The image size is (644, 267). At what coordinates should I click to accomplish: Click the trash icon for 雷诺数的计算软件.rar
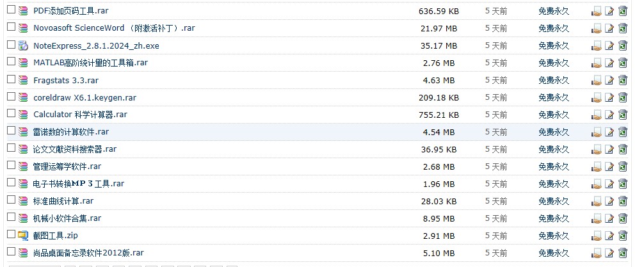623,133
